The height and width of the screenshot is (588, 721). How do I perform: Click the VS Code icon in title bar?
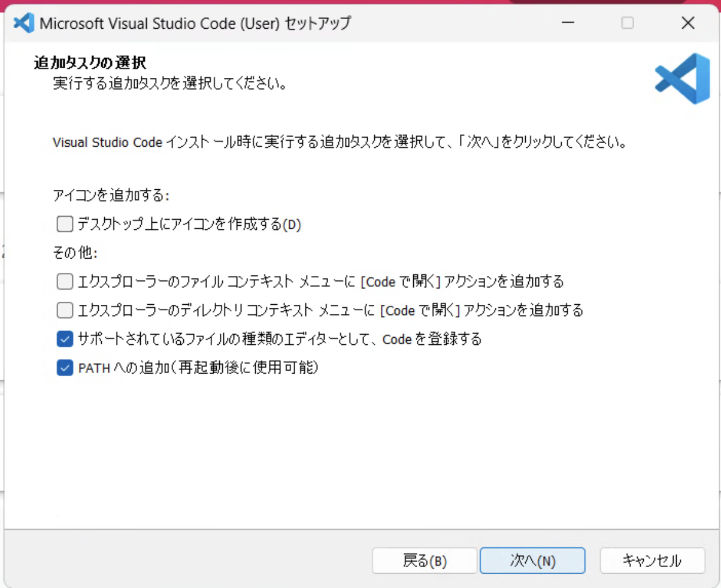point(23,23)
